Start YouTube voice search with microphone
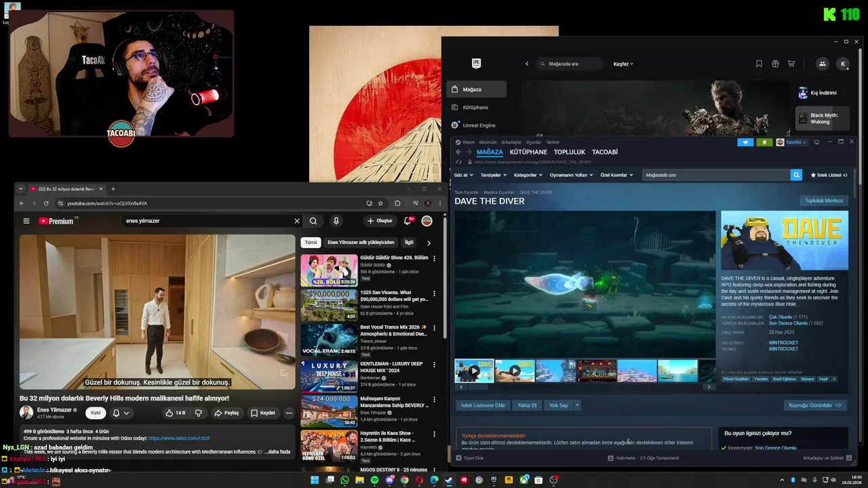Screen dimensions: 868x488 [336, 221]
